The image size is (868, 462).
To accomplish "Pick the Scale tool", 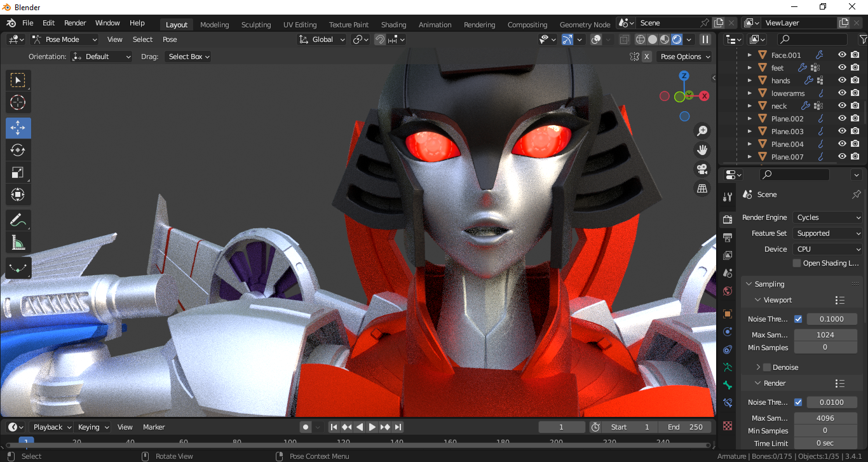I will pyautogui.click(x=18, y=172).
